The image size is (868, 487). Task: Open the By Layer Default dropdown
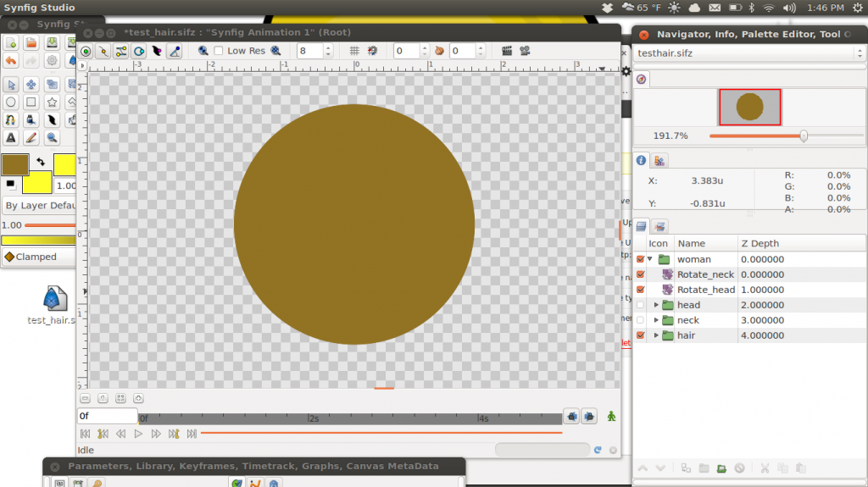coord(39,205)
